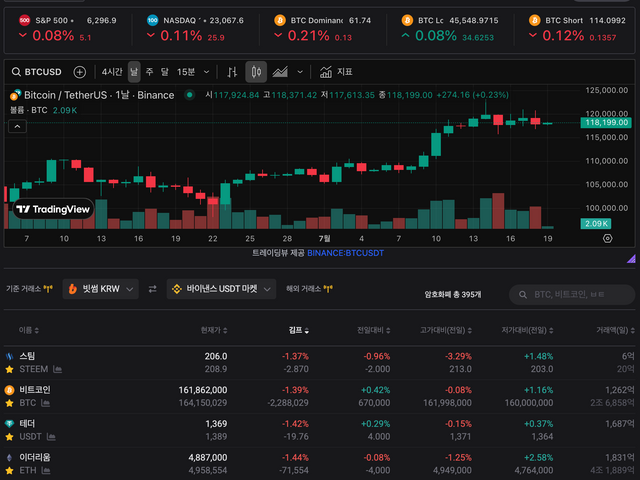640x480 pixels.
Task: Open symbol search for BTCUSD
Action: [37, 72]
